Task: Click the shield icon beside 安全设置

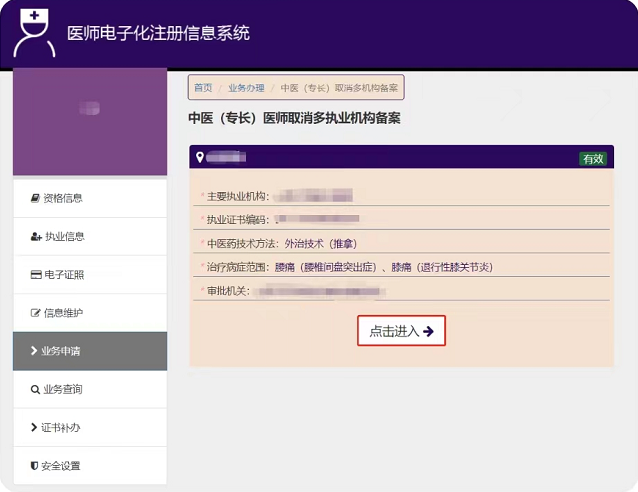Action: [x=35, y=466]
